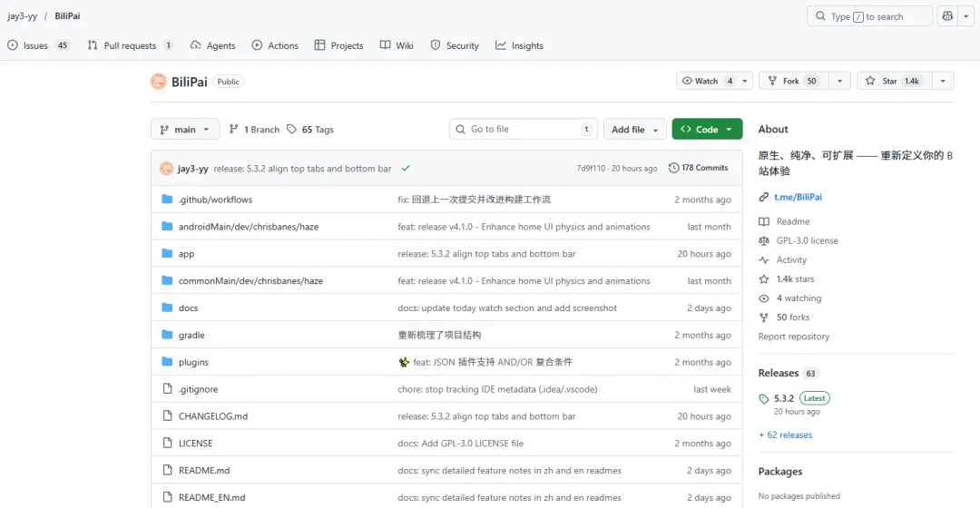Click folder icon of the docs row

click(167, 308)
